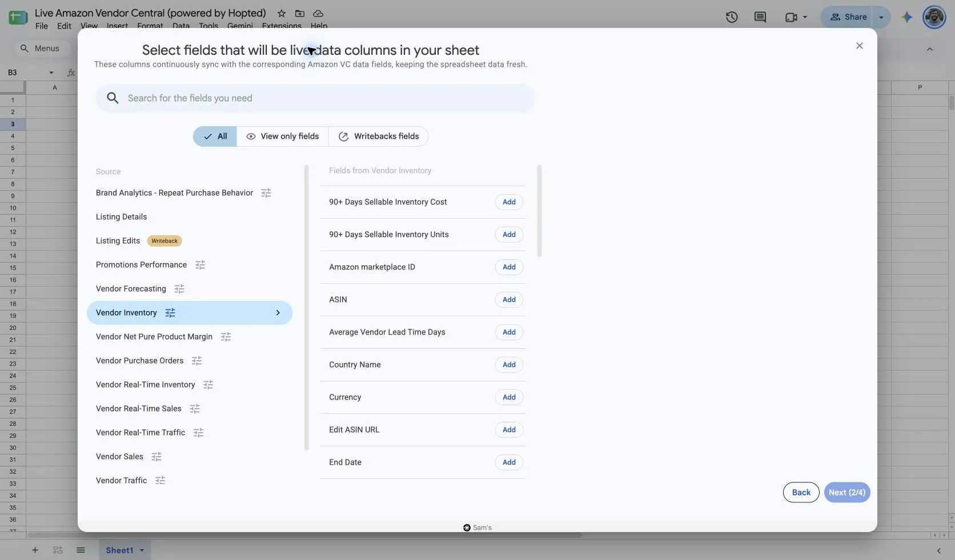This screenshot has width=955, height=560.
Task: Click the Gemini sparkle icon
Action: coord(907,17)
